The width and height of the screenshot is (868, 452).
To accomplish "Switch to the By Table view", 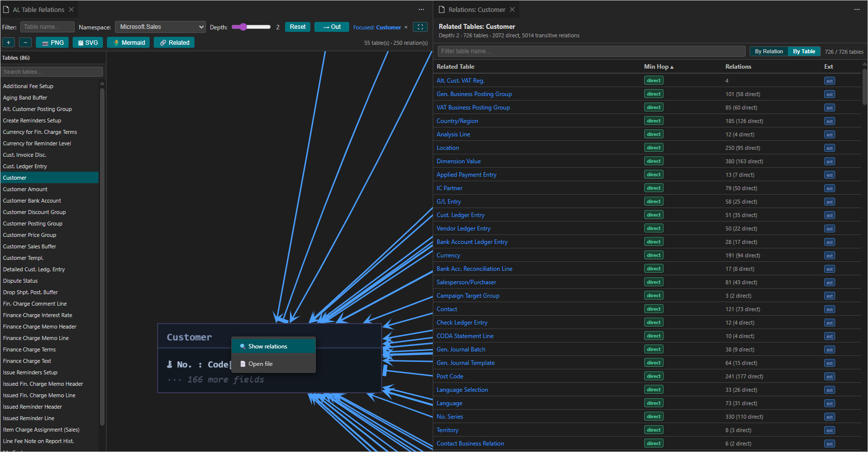I will (x=804, y=51).
